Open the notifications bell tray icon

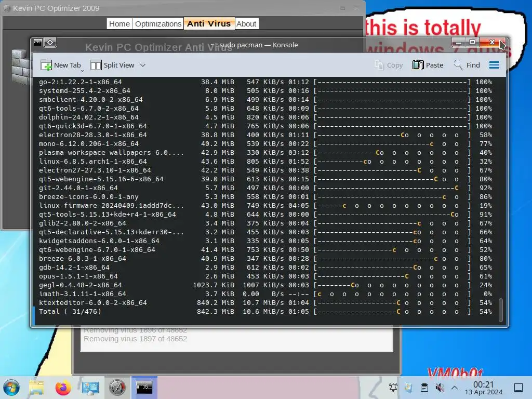point(393,387)
